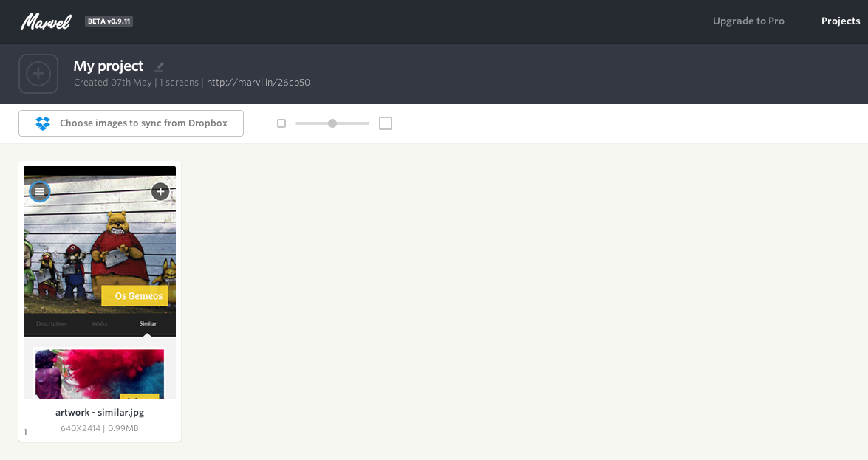The width and height of the screenshot is (868, 460).
Task: Click the pencil icon to rename project
Action: click(160, 66)
